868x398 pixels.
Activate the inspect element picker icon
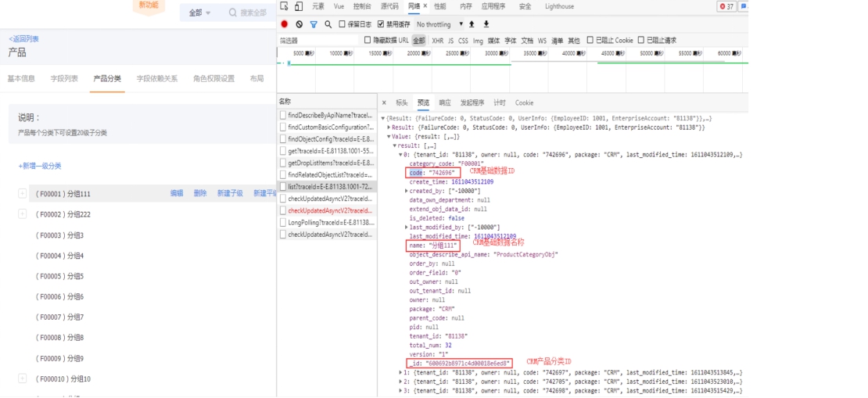pyautogui.click(x=284, y=6)
